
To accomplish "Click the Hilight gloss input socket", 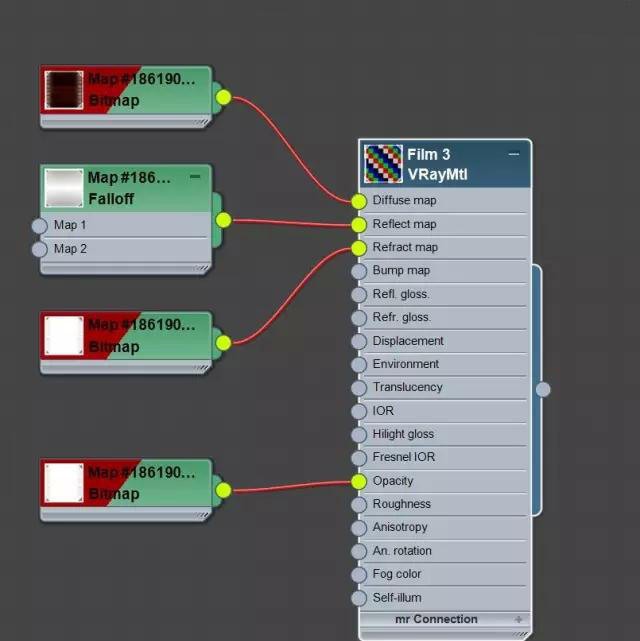I will pyautogui.click(x=359, y=435).
